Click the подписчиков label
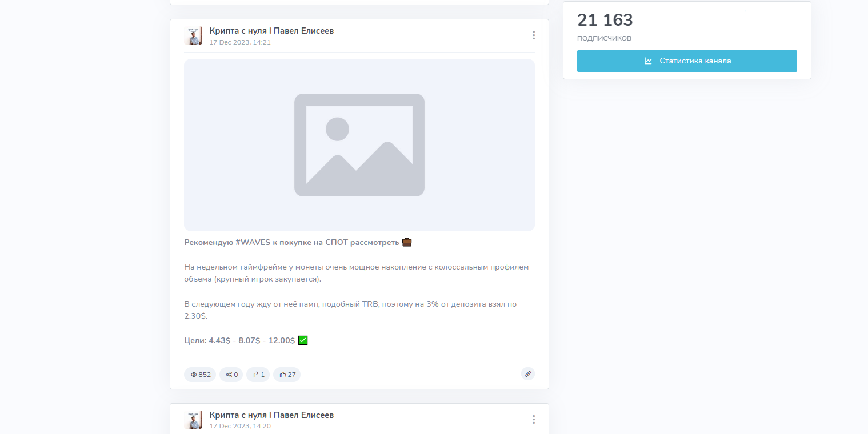Screen dimensions: 868x434 point(604,38)
